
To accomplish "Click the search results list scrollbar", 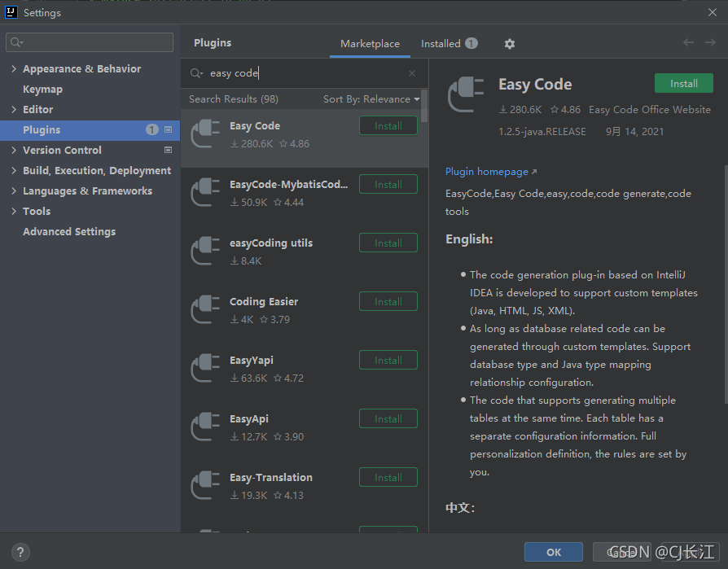I will point(424,105).
